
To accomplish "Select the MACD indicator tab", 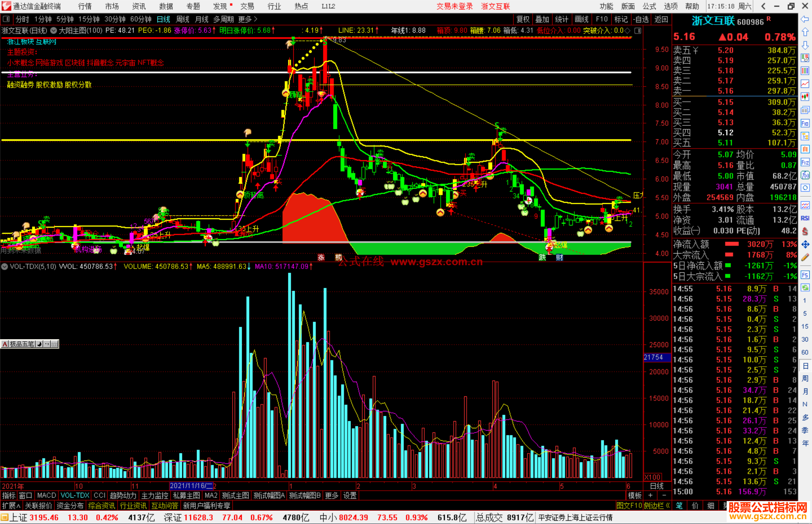I will [x=46, y=495].
